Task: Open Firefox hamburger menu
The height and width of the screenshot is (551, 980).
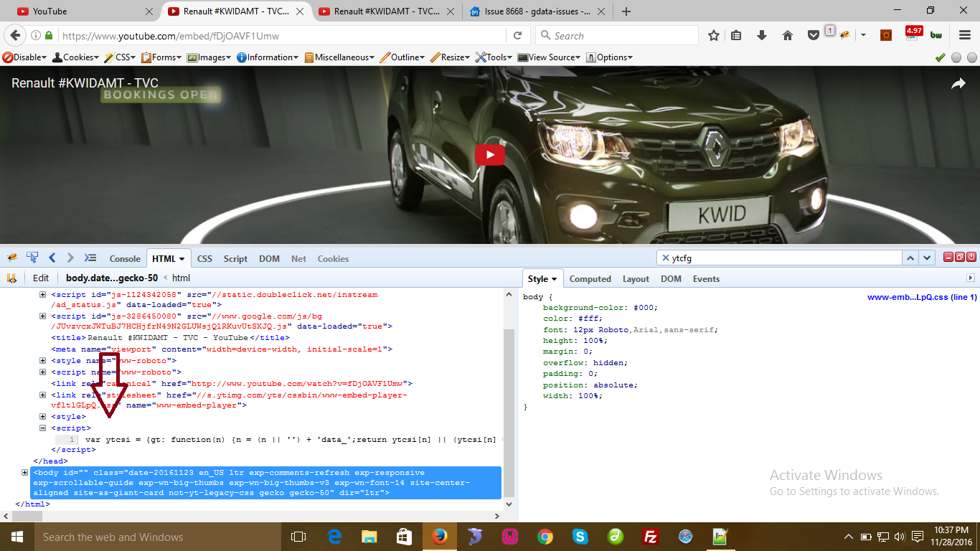Action: pyautogui.click(x=964, y=36)
